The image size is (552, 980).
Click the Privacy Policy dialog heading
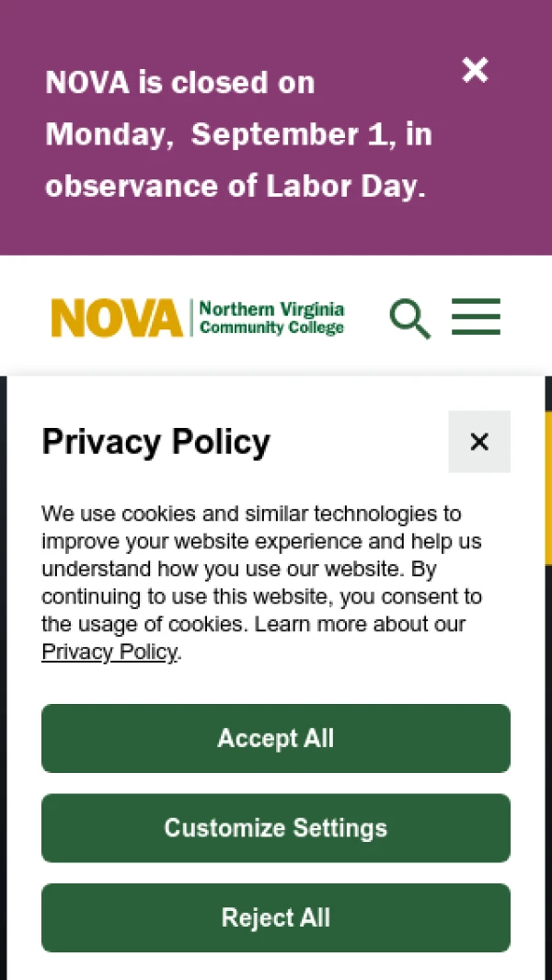pyautogui.click(x=156, y=443)
